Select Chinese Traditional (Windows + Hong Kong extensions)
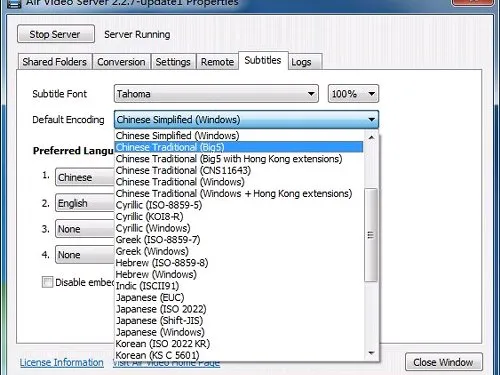The height and width of the screenshot is (375, 500). (239, 193)
